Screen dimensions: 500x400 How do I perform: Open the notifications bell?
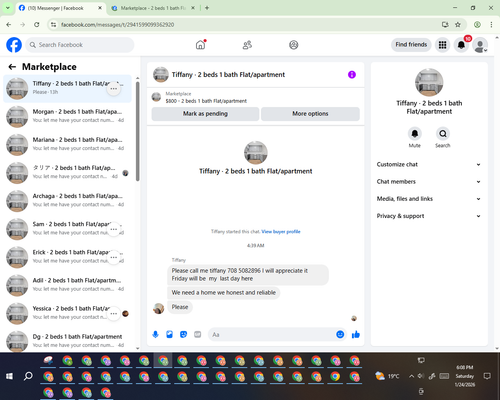[x=461, y=45]
